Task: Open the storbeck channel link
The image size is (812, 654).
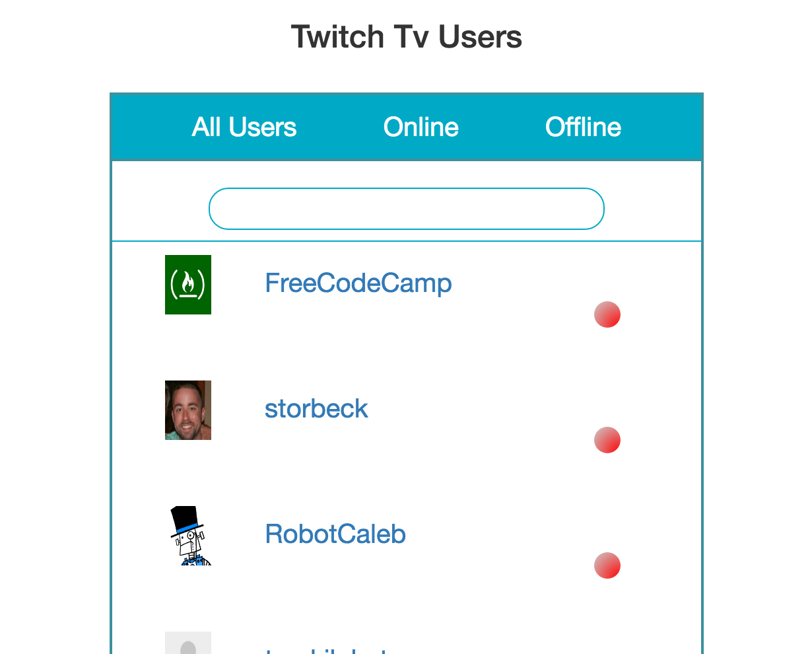Action: point(316,409)
